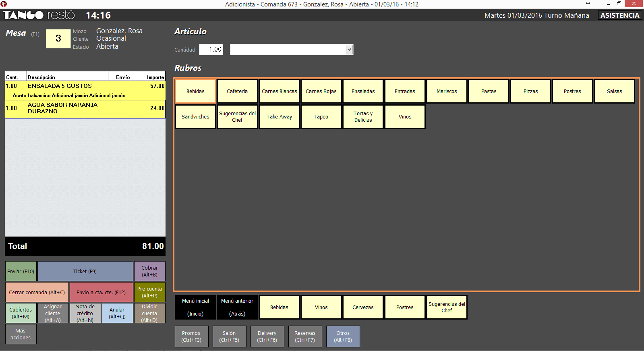Click the ASISTENCIA help button
The width and height of the screenshot is (644, 351).
(x=620, y=15)
